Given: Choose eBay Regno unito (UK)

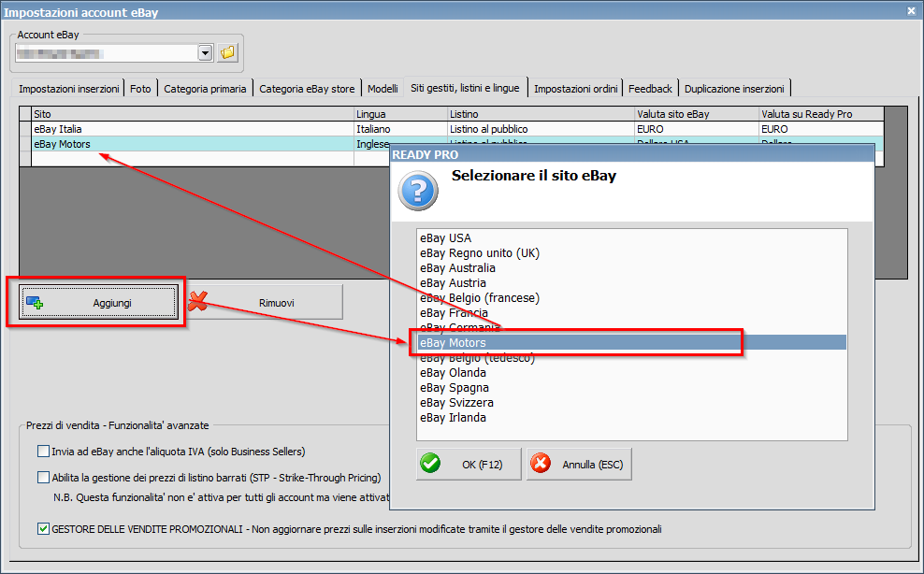Looking at the screenshot, I should tap(631, 252).
